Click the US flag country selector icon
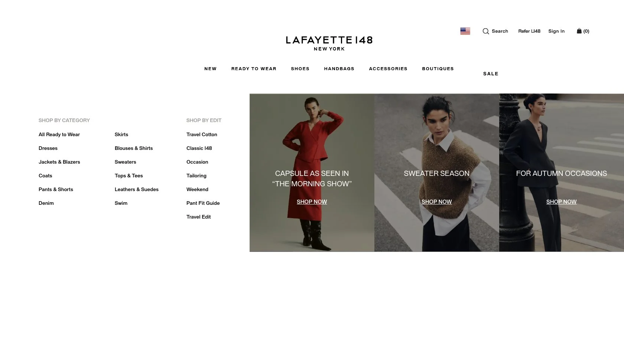The height and width of the screenshot is (364, 624). coord(465,31)
